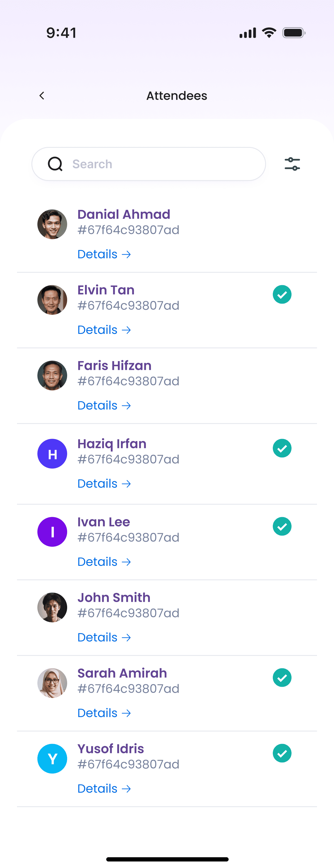Select Sarah Amirah's profile photo
This screenshot has height=868, width=334.
click(52, 683)
